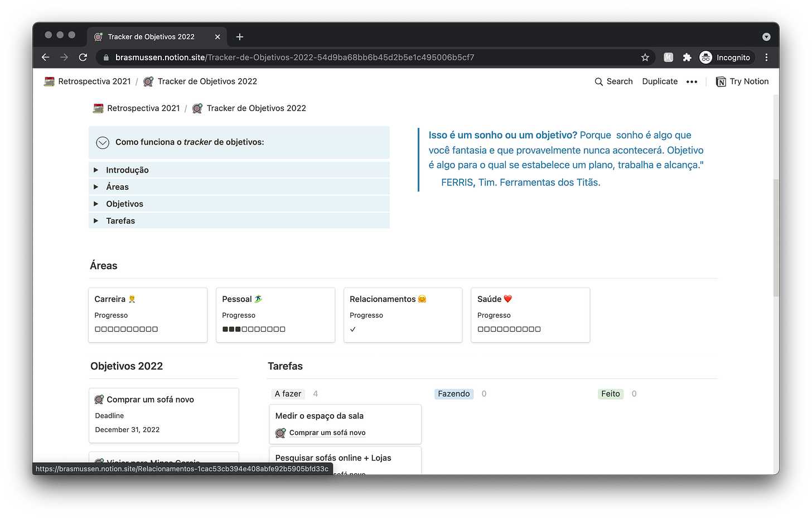812x518 pixels.
Task: Click the A fazer column label
Action: (x=288, y=394)
